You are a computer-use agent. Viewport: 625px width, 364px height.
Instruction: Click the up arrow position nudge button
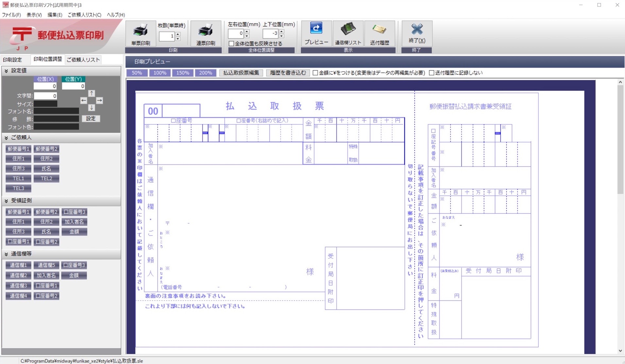pyautogui.click(x=92, y=93)
